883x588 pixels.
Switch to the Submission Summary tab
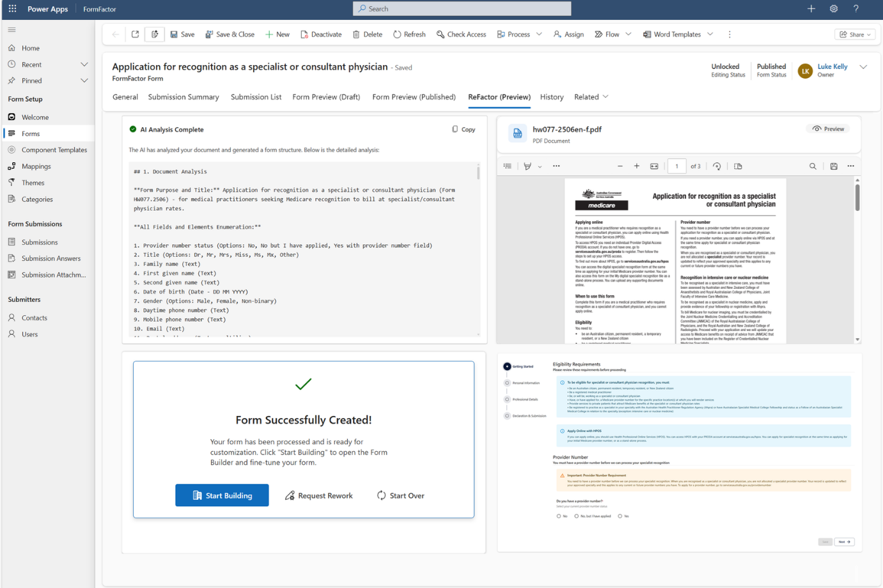click(x=184, y=97)
